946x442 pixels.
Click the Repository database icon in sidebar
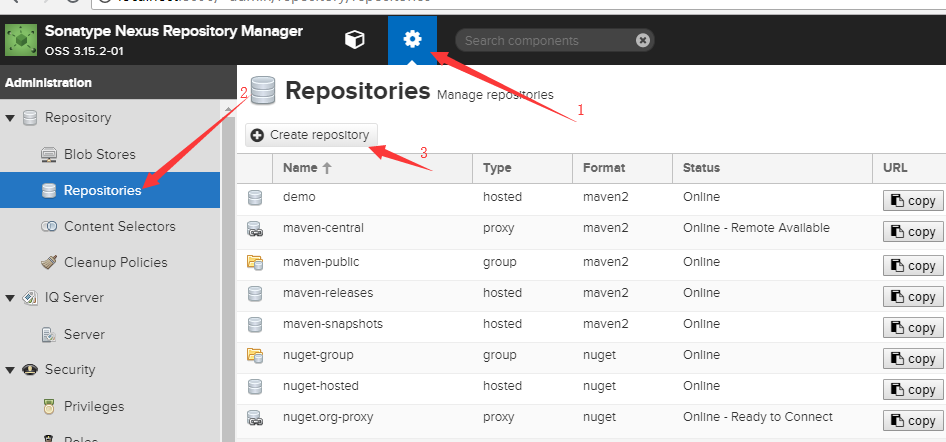(30, 118)
